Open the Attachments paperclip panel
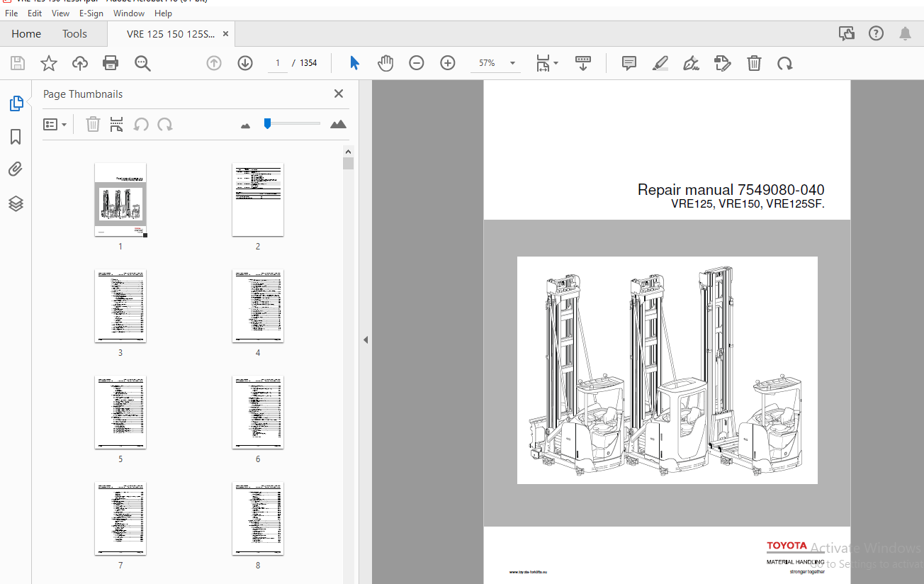 pyautogui.click(x=16, y=169)
